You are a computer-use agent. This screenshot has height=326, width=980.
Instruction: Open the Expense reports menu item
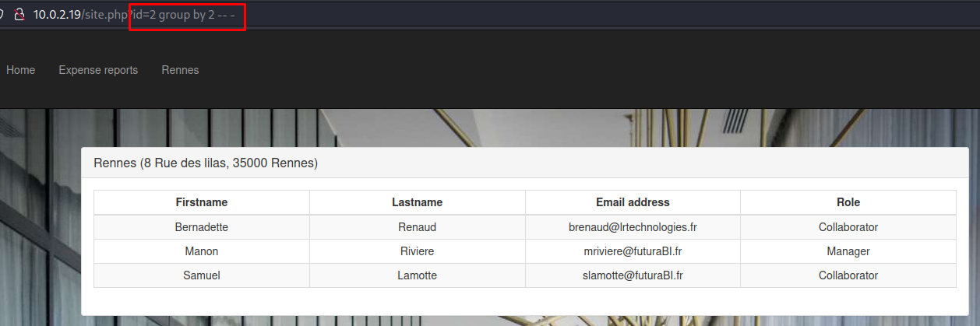point(98,70)
